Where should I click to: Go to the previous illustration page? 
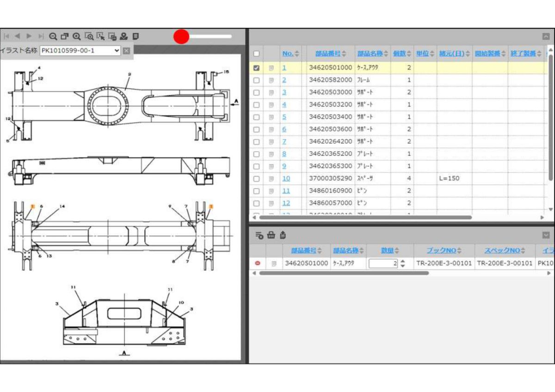(x=18, y=36)
